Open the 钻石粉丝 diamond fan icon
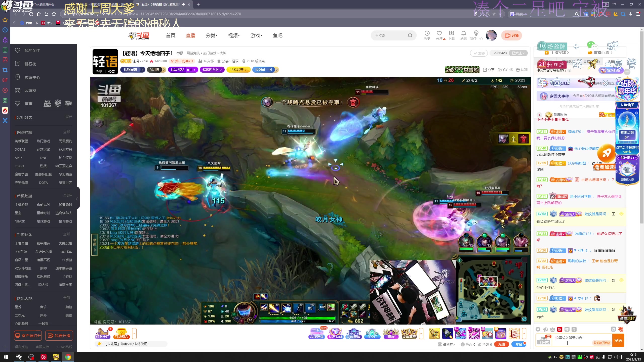 (x=335, y=333)
